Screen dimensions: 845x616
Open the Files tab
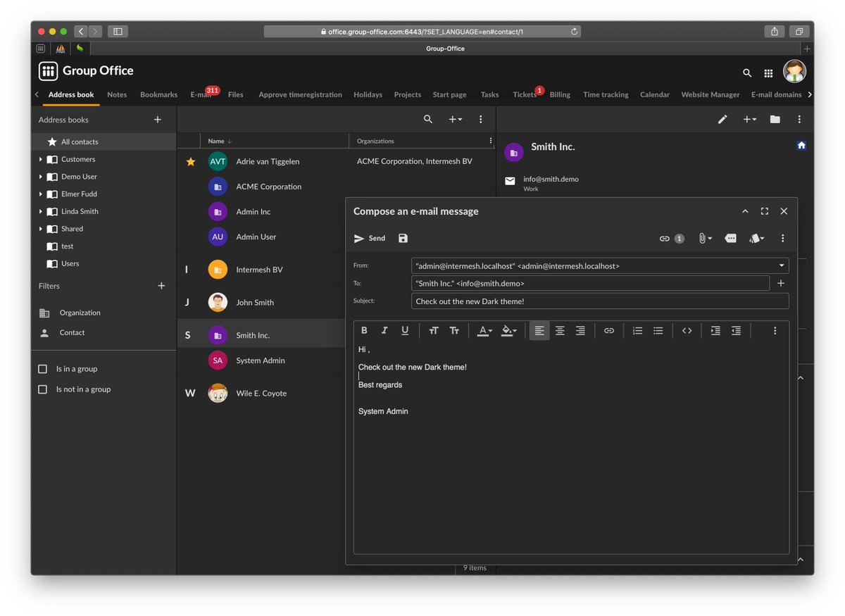click(x=235, y=94)
